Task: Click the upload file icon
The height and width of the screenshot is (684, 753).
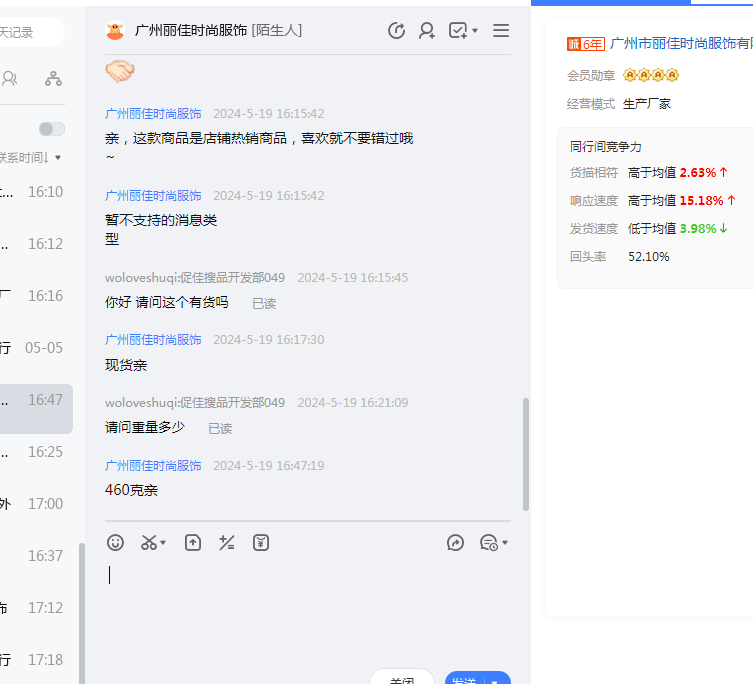Action: (x=193, y=543)
